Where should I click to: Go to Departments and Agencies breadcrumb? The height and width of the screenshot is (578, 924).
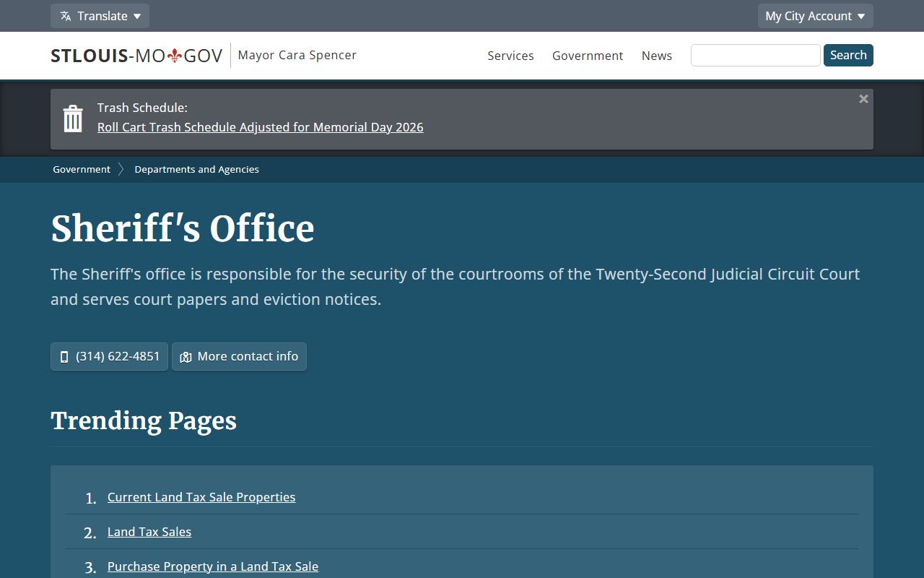tap(196, 169)
